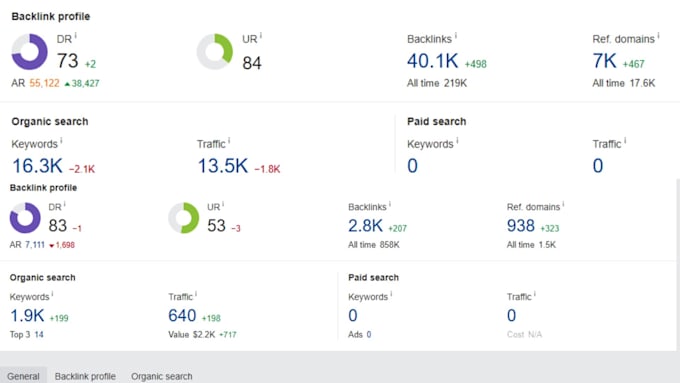Viewport: 680px width, 383px height.
Task: Click the +467 ref. domains change
Action: tap(634, 64)
